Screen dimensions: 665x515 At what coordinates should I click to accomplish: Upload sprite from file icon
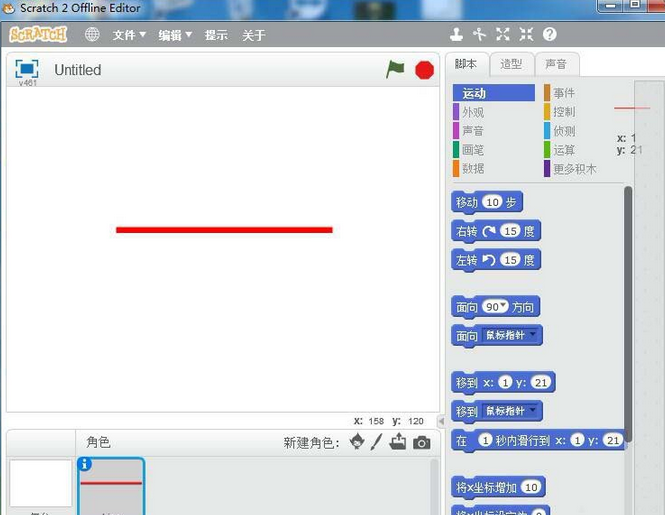coord(398,442)
